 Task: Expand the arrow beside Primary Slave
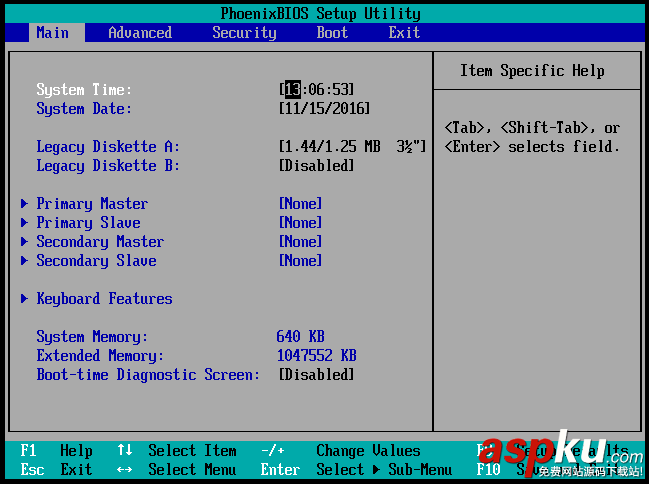(x=24, y=223)
